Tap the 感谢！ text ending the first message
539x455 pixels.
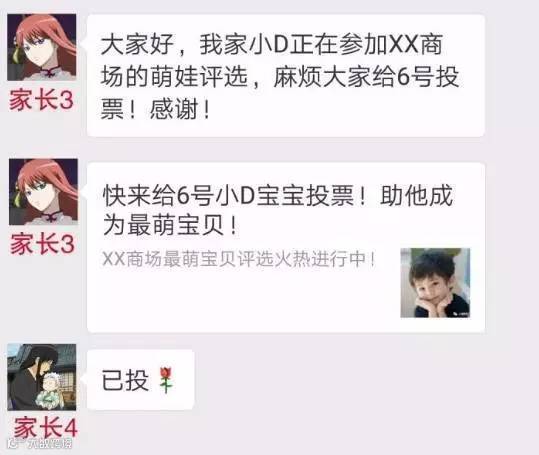point(180,110)
